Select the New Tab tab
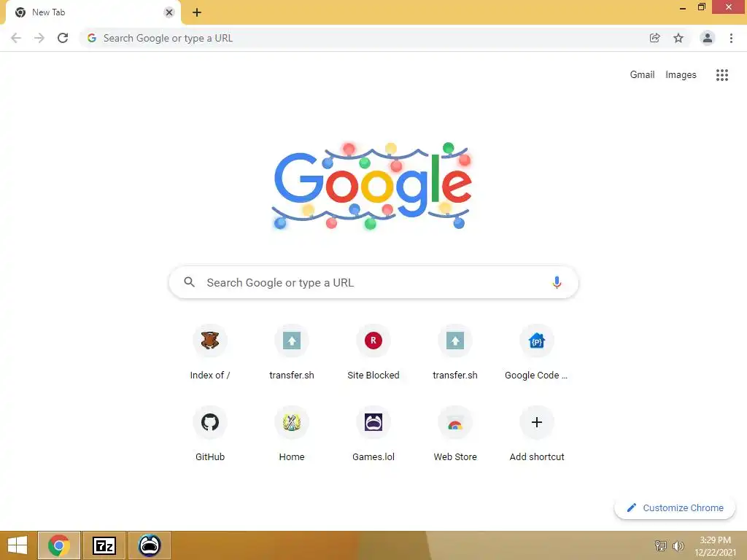This screenshot has height=560, width=747. 93,12
